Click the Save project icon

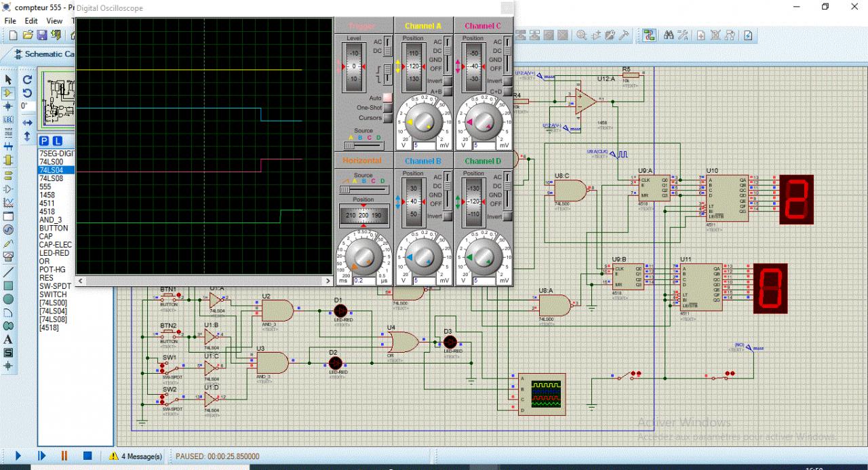42,35
